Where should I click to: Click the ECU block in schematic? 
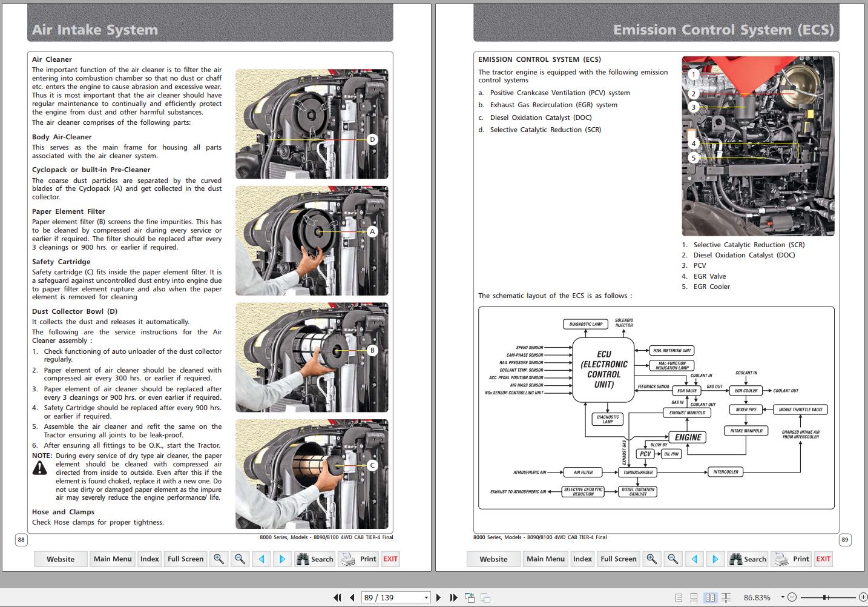[x=603, y=369]
